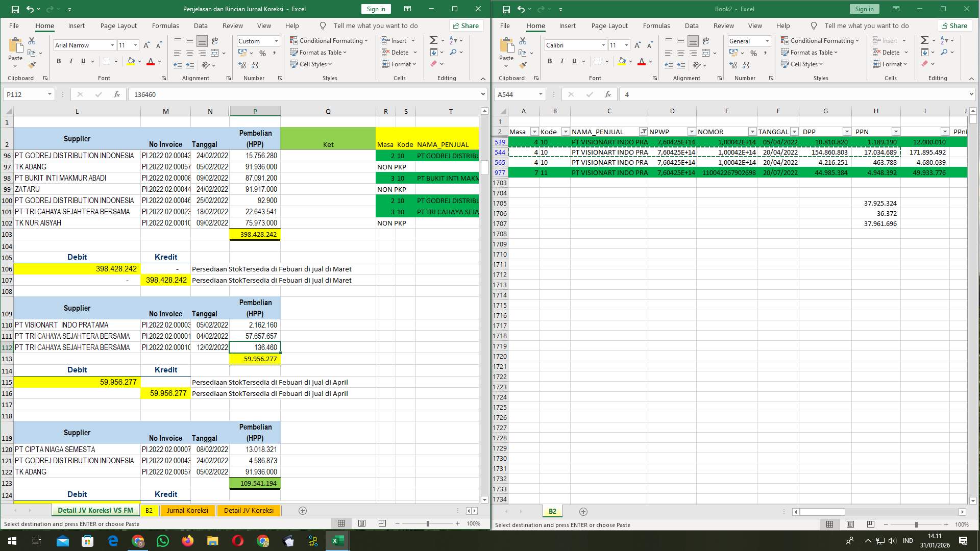Screen dimensions: 980x551
Task: Open the font size dropdown
Action: 135,45
